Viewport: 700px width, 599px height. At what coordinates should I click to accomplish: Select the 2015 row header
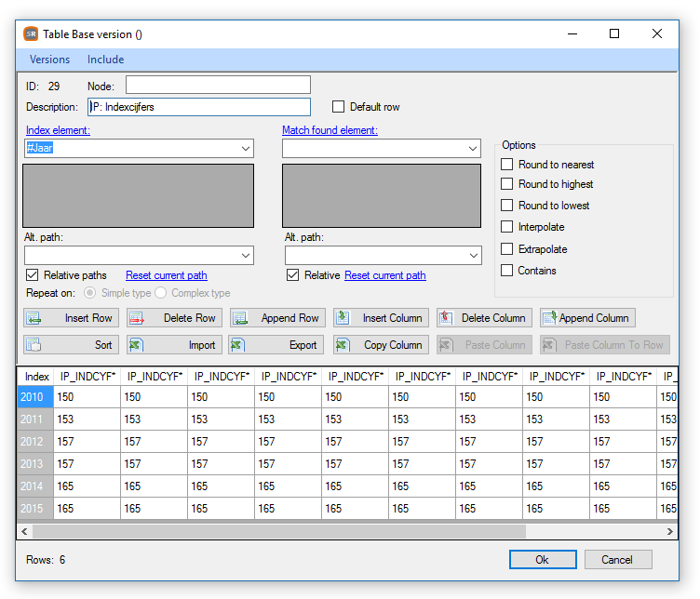35,509
